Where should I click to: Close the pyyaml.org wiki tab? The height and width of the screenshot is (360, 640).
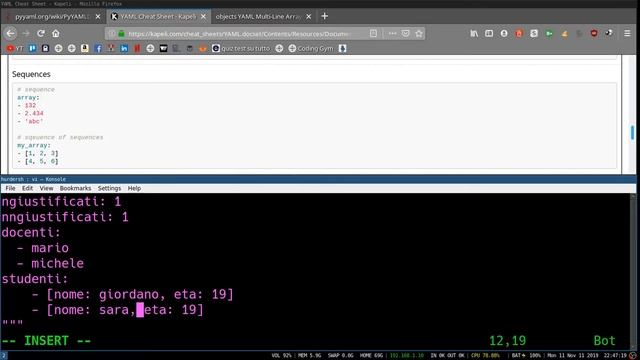98,16
